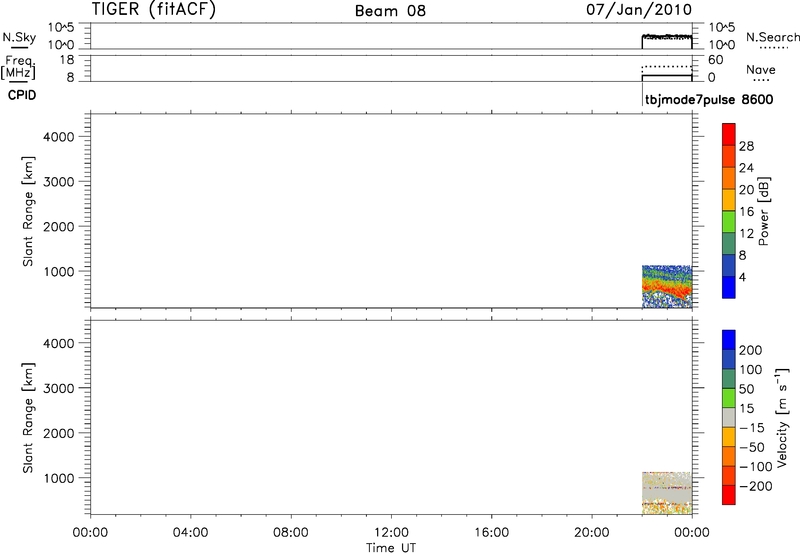Click the 'CPID' row label
800x554 pixels.
[x=22, y=95]
